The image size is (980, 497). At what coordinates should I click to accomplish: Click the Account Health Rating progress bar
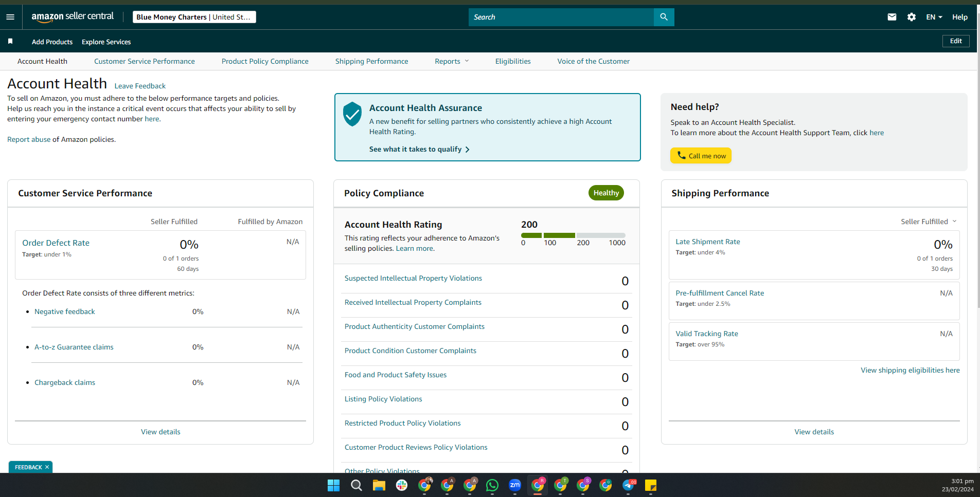click(x=573, y=235)
